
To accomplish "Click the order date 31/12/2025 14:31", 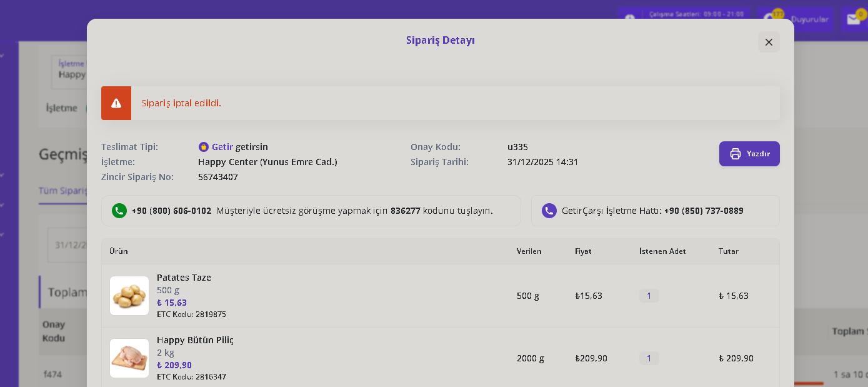I will pyautogui.click(x=542, y=162).
